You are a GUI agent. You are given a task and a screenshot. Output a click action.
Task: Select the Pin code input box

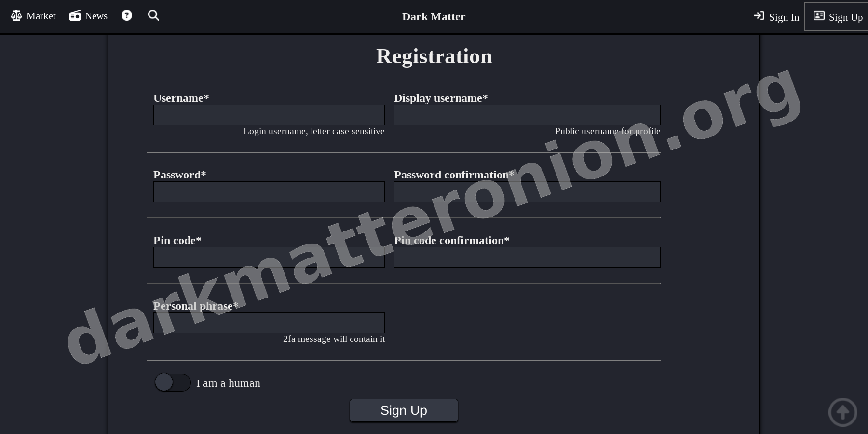pos(268,257)
